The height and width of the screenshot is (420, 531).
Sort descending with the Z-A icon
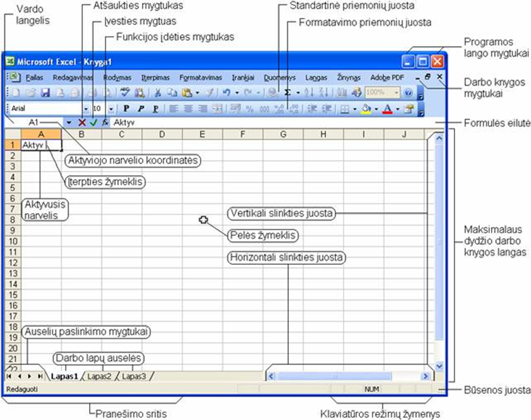tap(323, 92)
